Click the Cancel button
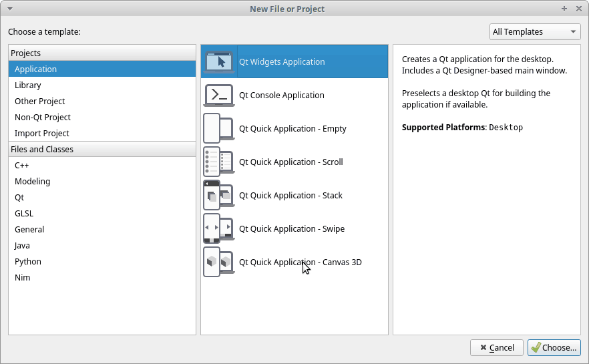589x364 pixels. (x=497, y=347)
